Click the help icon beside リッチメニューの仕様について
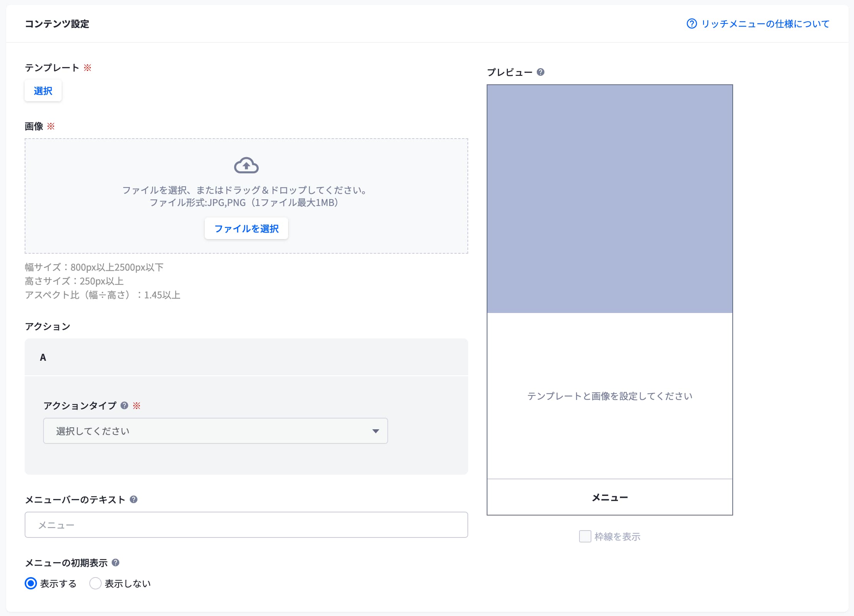854x616 pixels. click(x=692, y=24)
